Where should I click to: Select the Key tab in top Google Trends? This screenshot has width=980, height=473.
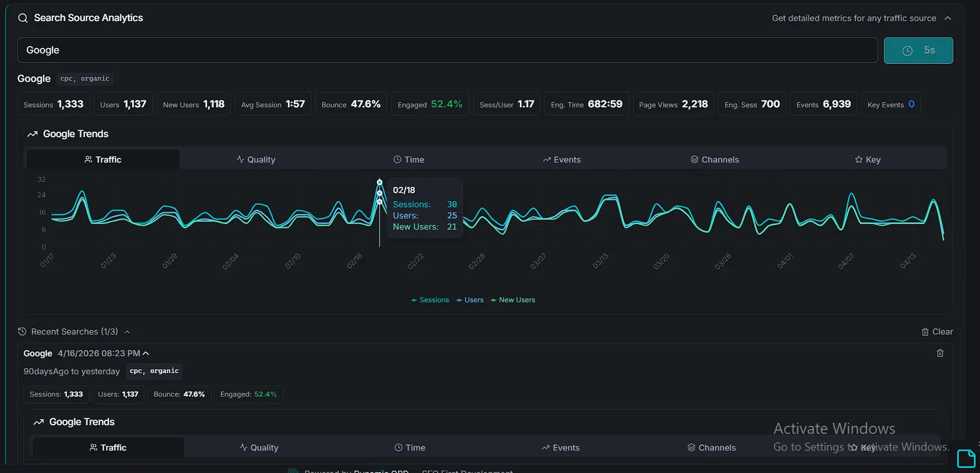pyautogui.click(x=868, y=160)
